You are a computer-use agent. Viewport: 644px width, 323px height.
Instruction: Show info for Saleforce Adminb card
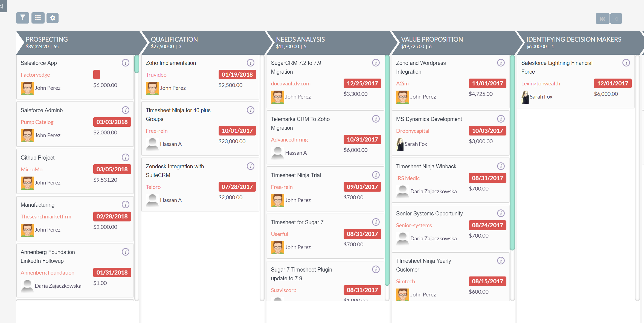tap(126, 110)
